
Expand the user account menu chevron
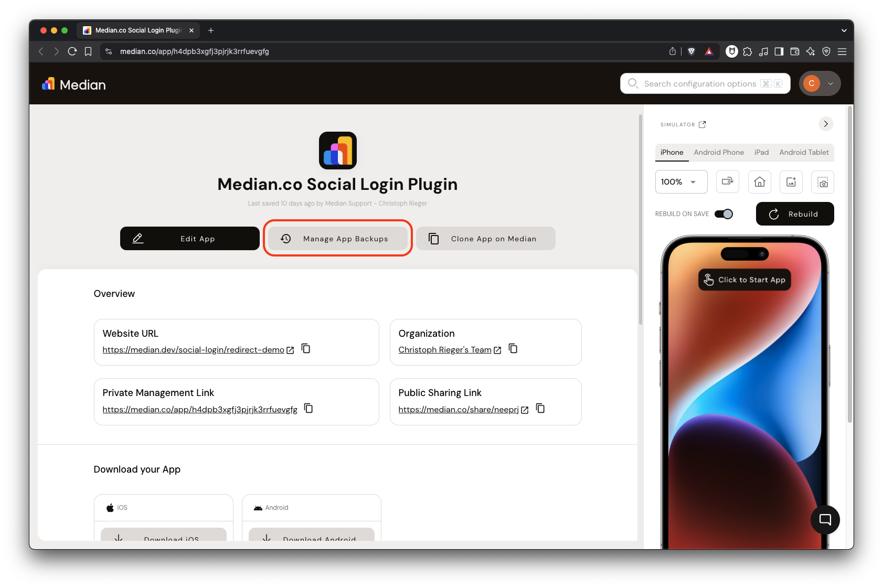[831, 83]
